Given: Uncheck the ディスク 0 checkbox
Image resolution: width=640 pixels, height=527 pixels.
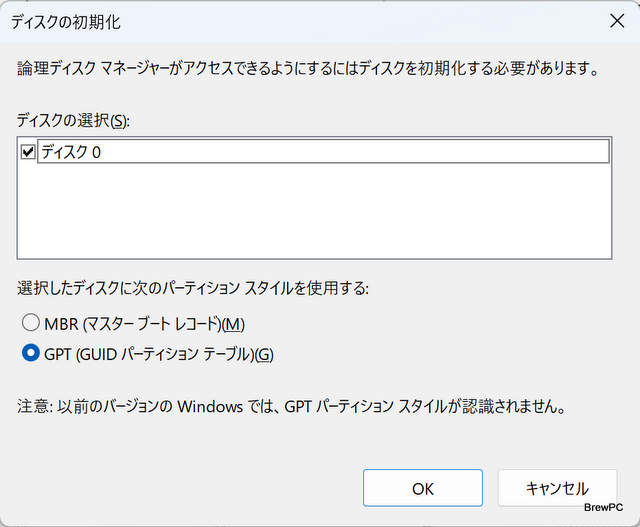Looking at the screenshot, I should [27, 152].
